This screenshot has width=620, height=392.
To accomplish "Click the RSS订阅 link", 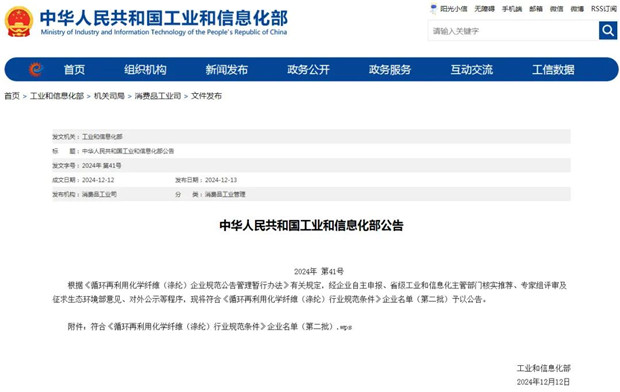I will pyautogui.click(x=604, y=9).
